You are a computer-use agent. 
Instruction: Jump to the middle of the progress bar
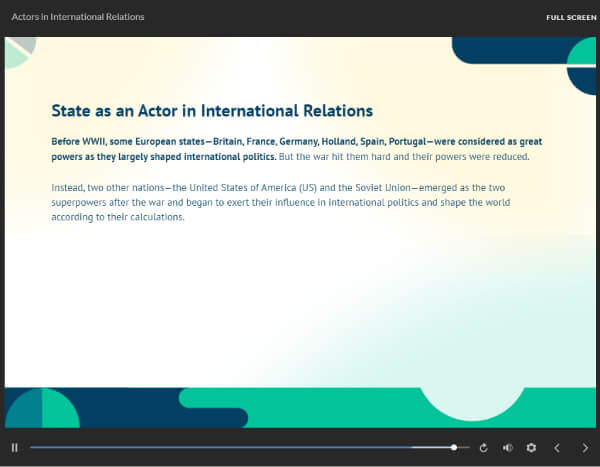(249, 447)
